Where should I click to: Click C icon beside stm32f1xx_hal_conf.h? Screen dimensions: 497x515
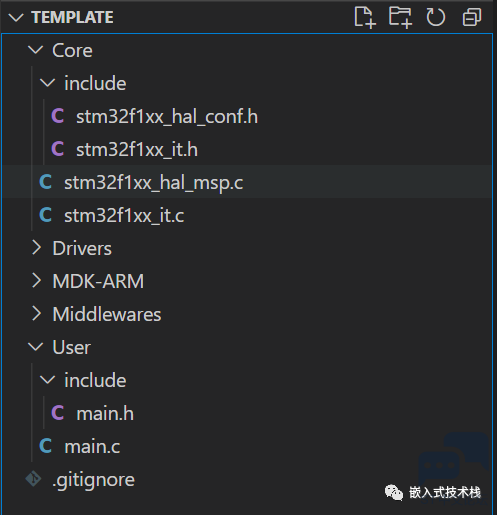pos(57,116)
